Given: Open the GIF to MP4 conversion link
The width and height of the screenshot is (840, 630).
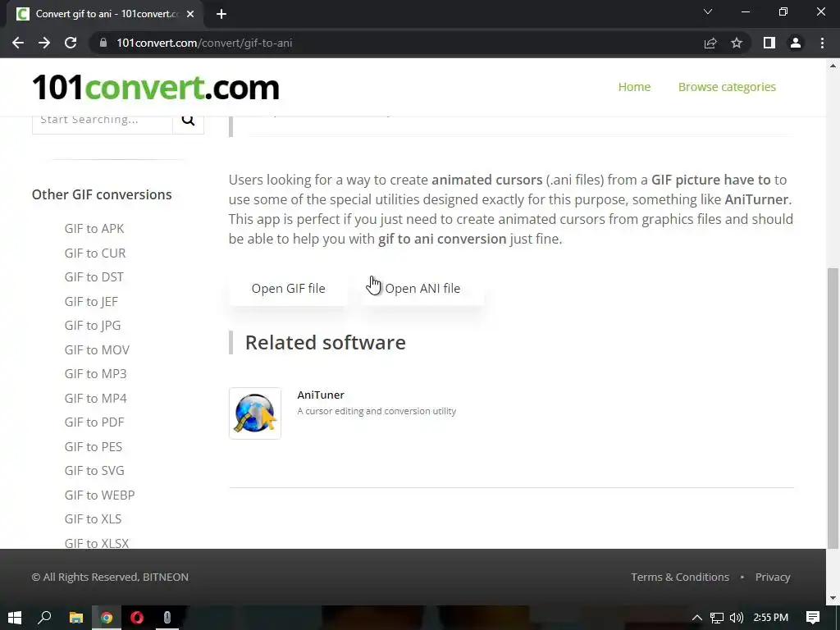Looking at the screenshot, I should point(95,398).
